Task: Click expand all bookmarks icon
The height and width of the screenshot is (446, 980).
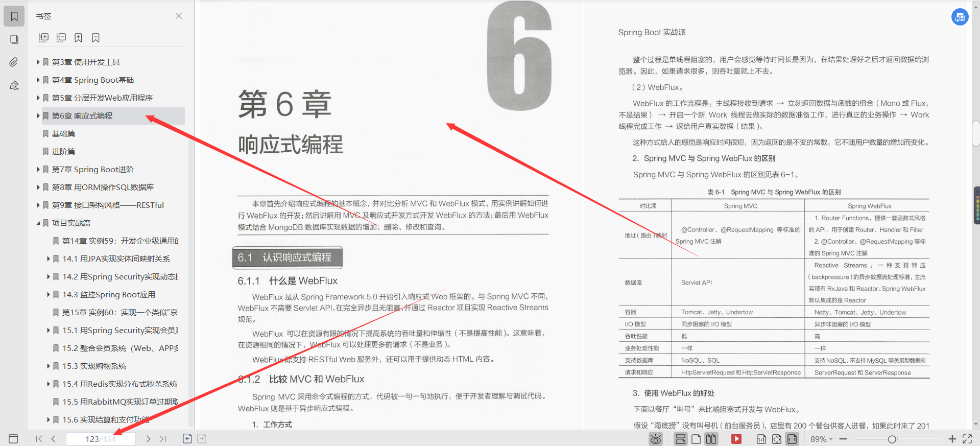Action: [x=44, y=38]
